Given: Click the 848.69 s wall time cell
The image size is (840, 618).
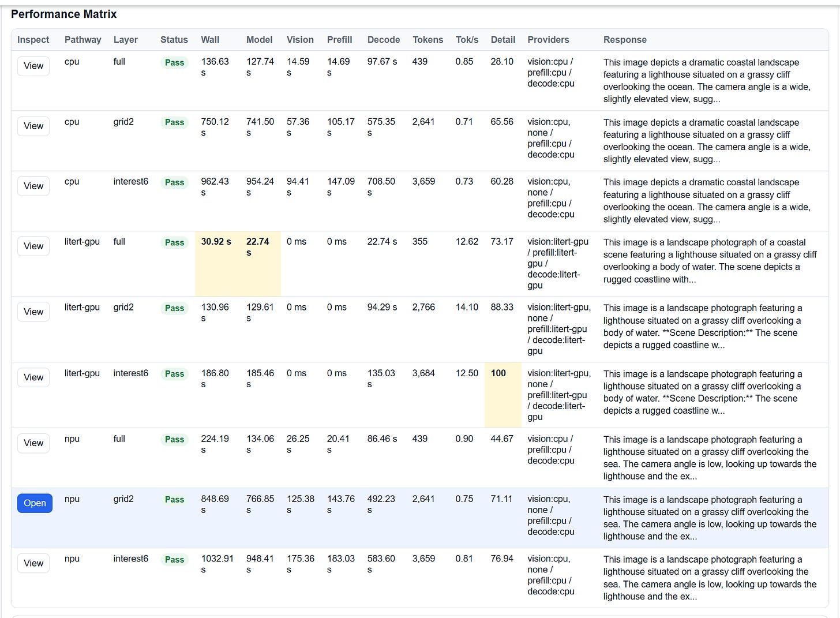Looking at the screenshot, I should pyautogui.click(x=215, y=504).
